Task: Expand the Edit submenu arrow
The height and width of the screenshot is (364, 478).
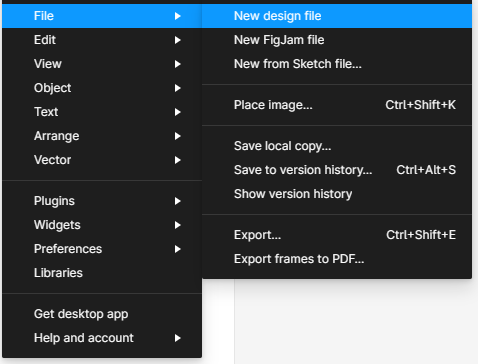Action: pyautogui.click(x=178, y=40)
